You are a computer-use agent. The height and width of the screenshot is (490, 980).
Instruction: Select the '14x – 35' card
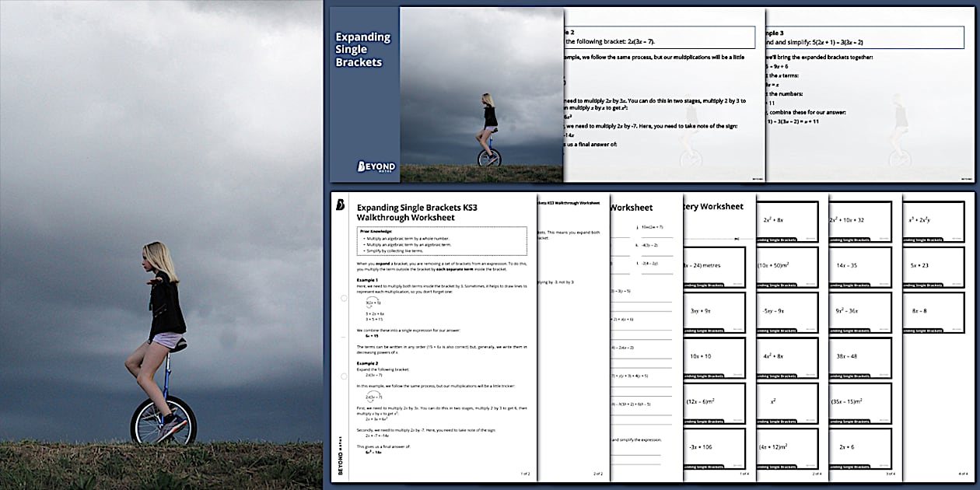click(x=859, y=266)
